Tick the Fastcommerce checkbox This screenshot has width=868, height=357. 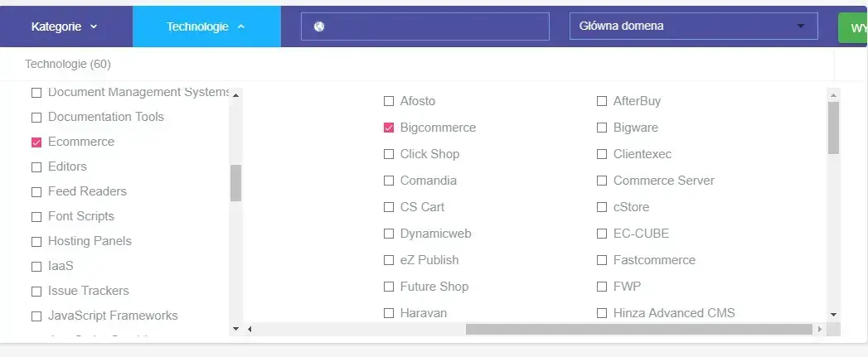[x=602, y=261]
